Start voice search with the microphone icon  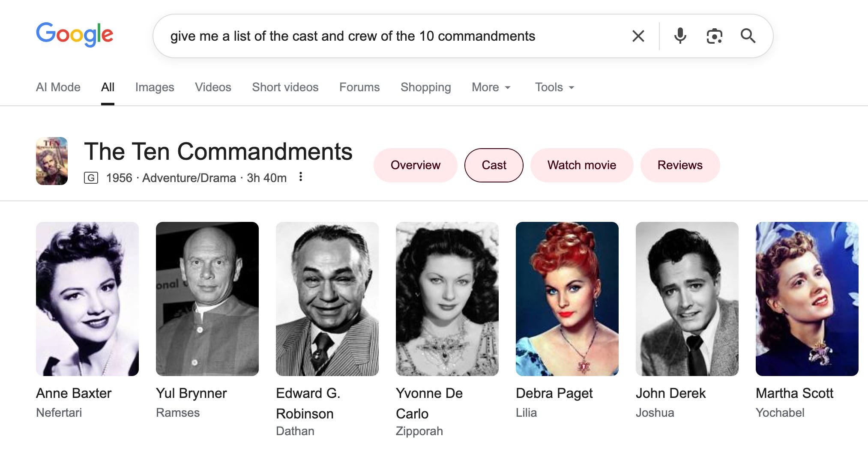point(680,36)
